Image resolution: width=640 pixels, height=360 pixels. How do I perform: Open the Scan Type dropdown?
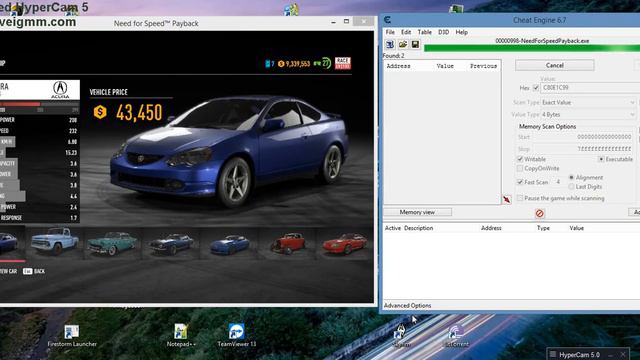click(x=588, y=102)
